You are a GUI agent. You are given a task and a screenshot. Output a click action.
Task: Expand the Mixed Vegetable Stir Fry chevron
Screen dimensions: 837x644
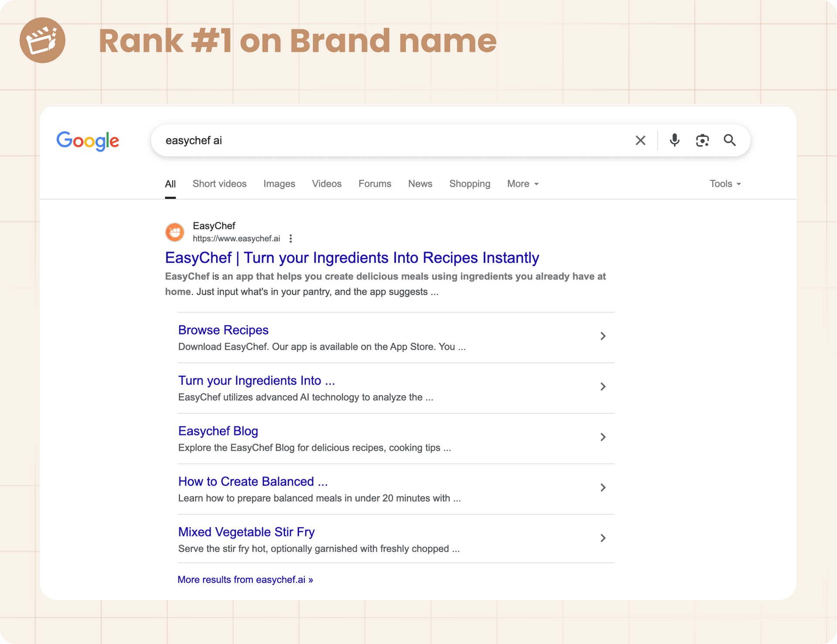pyautogui.click(x=603, y=538)
